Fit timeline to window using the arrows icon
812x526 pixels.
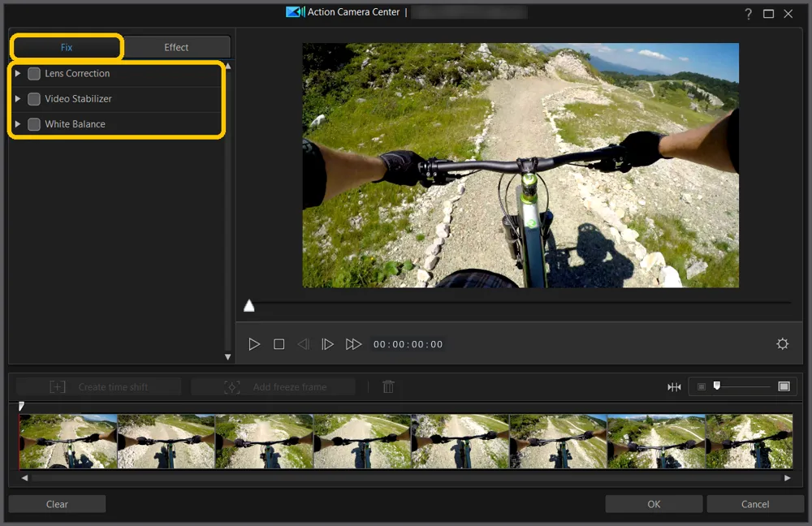674,386
